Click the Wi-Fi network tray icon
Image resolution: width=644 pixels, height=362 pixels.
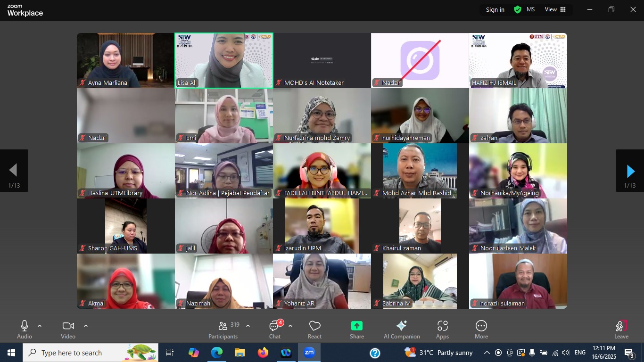coord(555,353)
